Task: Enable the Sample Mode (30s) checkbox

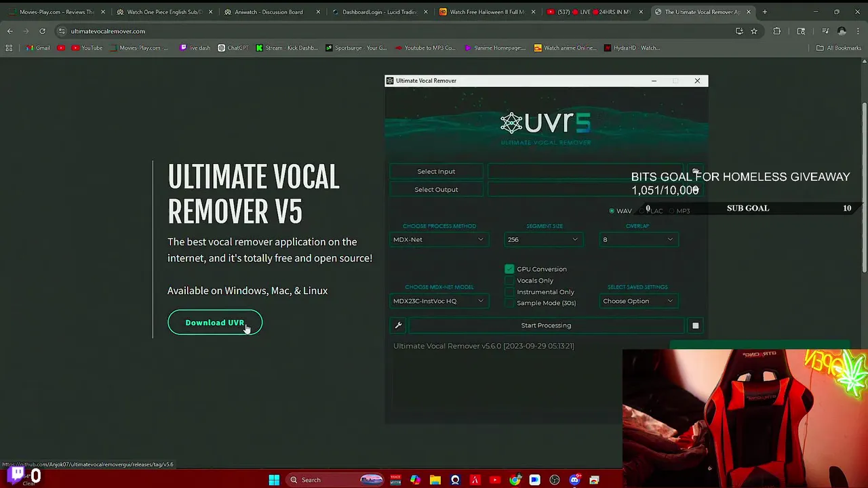Action: (509, 303)
